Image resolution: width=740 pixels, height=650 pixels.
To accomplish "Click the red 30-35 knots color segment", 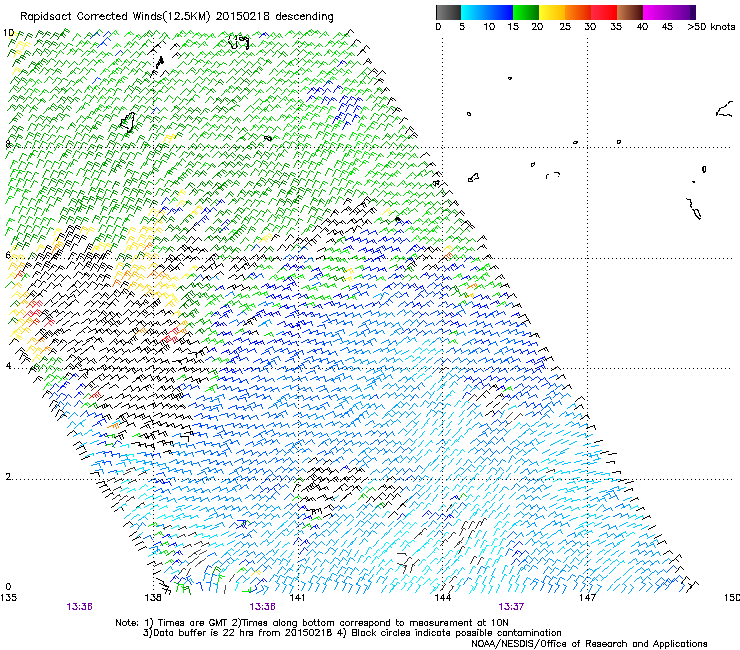I will 604,12.
